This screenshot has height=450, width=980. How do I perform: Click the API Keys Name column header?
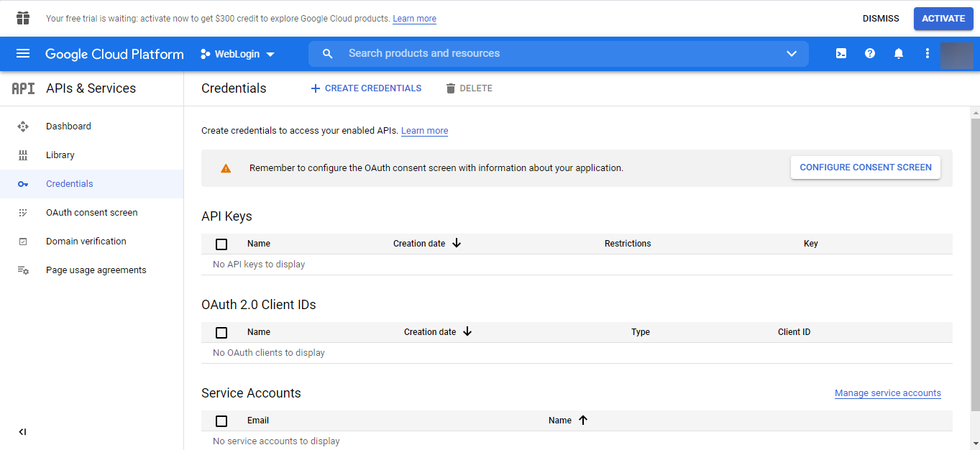tap(259, 244)
